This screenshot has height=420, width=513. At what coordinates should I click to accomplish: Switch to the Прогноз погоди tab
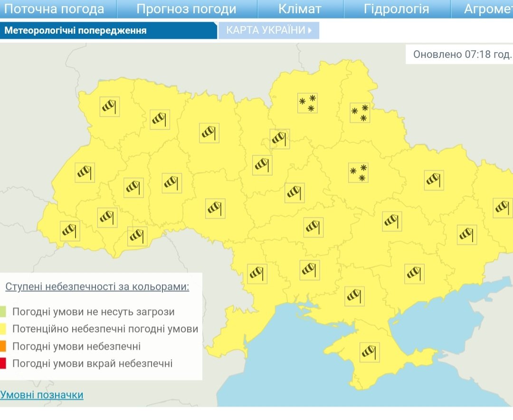(x=186, y=9)
